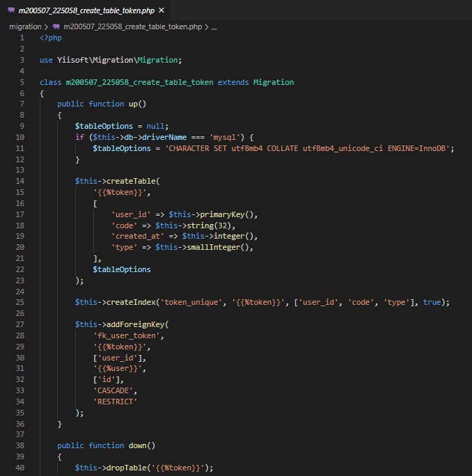Click the 'fk_user_token' string
This screenshot has width=472, height=476.
(x=126, y=335)
